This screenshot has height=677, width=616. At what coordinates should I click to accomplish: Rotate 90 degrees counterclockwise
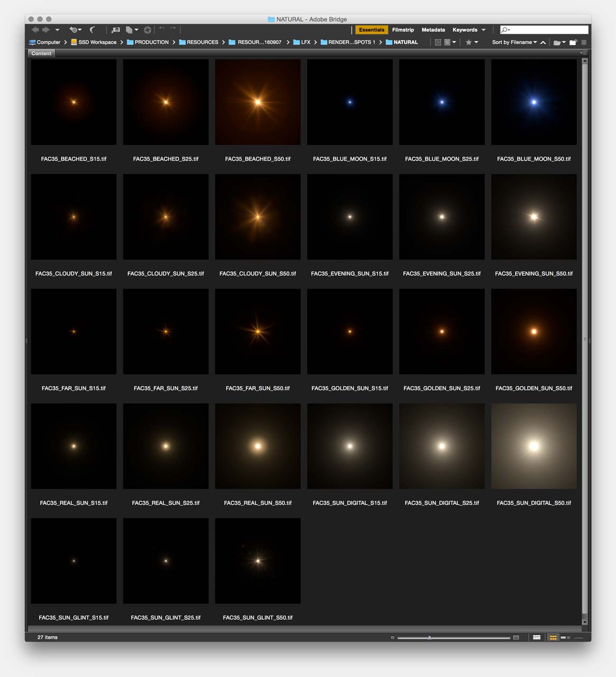pyautogui.click(x=162, y=30)
